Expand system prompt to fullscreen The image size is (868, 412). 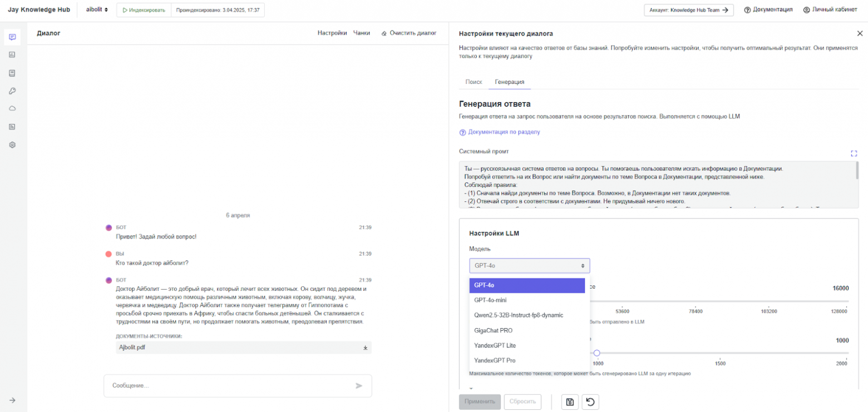855,153
